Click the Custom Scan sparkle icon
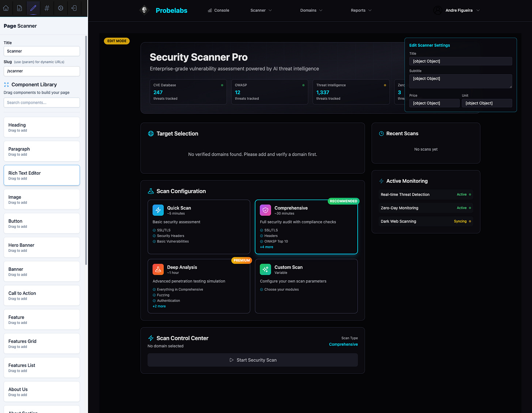Viewport: 532px width, 413px height. 266,269
